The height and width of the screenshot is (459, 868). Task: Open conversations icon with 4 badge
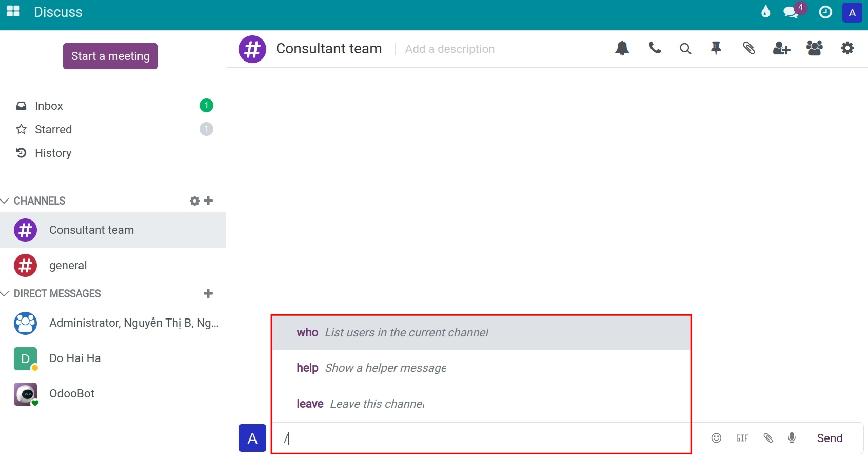[x=792, y=12]
